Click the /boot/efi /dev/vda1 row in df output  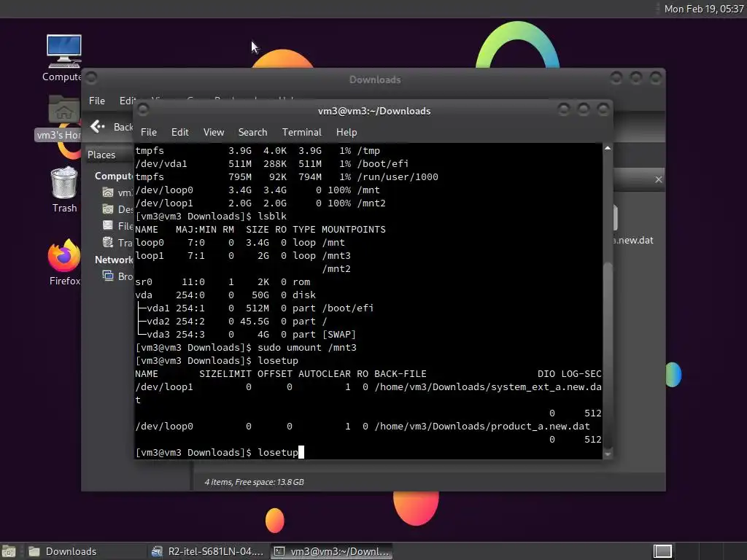[271, 164]
